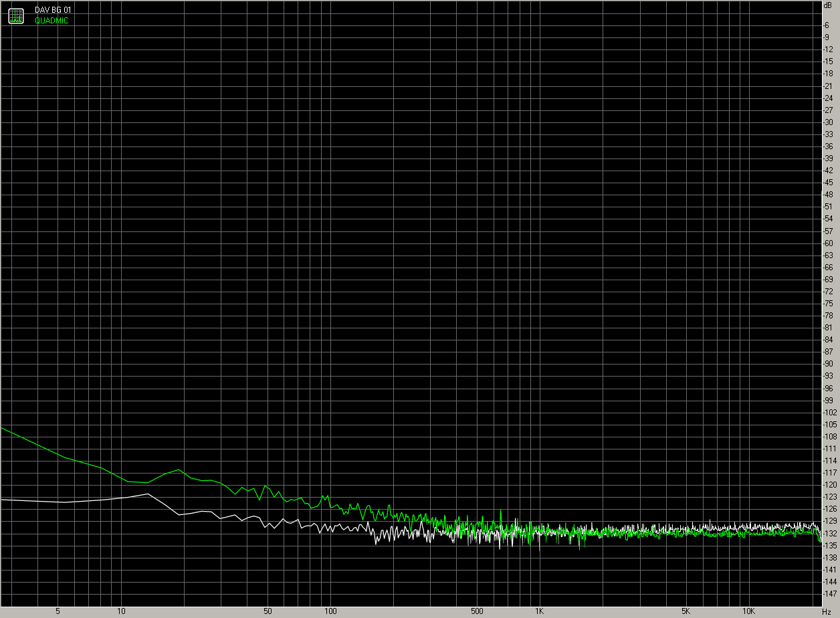
Task: Click the 5 frequency axis label
Action: point(58,612)
